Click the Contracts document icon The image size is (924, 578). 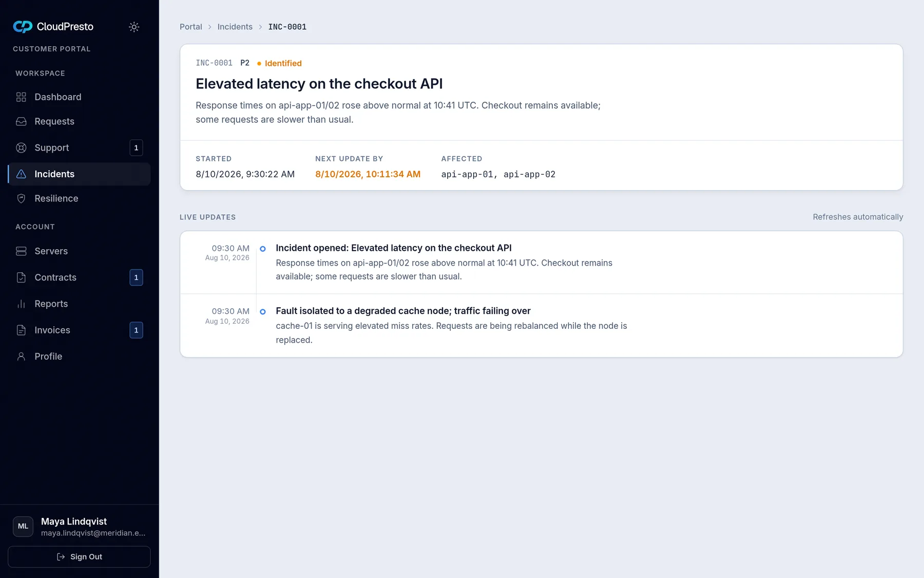(x=21, y=277)
